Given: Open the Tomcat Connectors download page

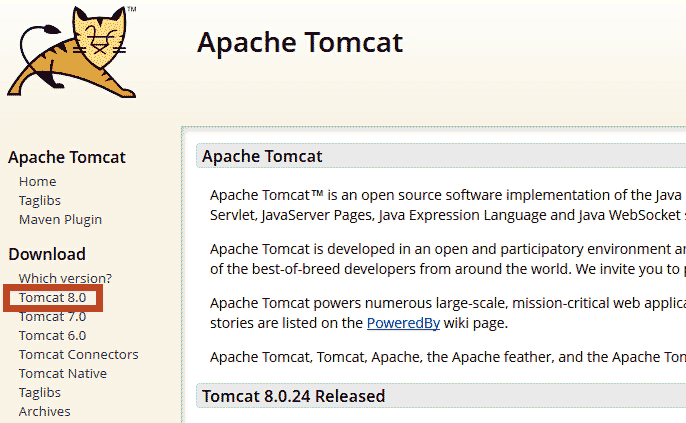Looking at the screenshot, I should (x=78, y=354).
